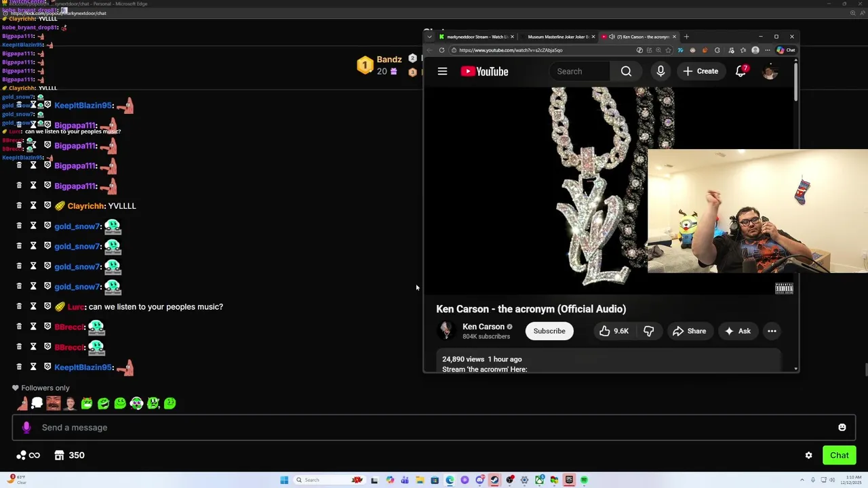
Task: Switch to Museum Masterline Joker tab
Action: tap(559, 37)
